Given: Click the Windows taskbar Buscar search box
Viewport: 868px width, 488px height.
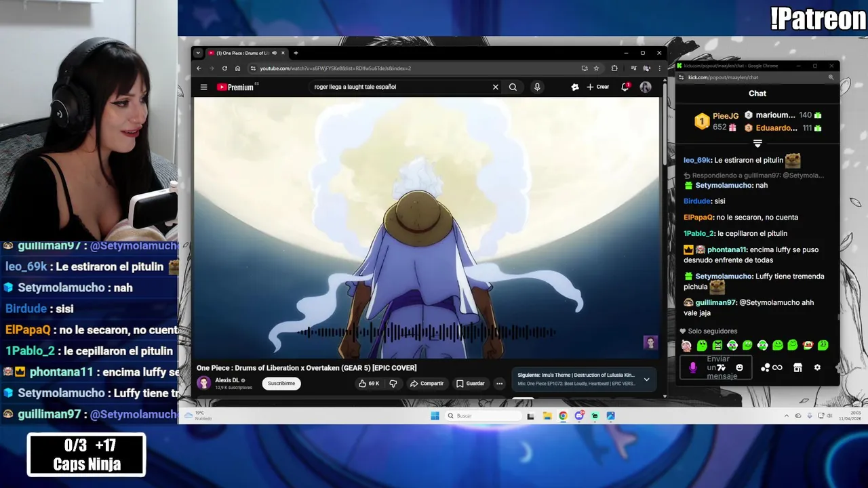Looking at the screenshot, I should tap(484, 415).
